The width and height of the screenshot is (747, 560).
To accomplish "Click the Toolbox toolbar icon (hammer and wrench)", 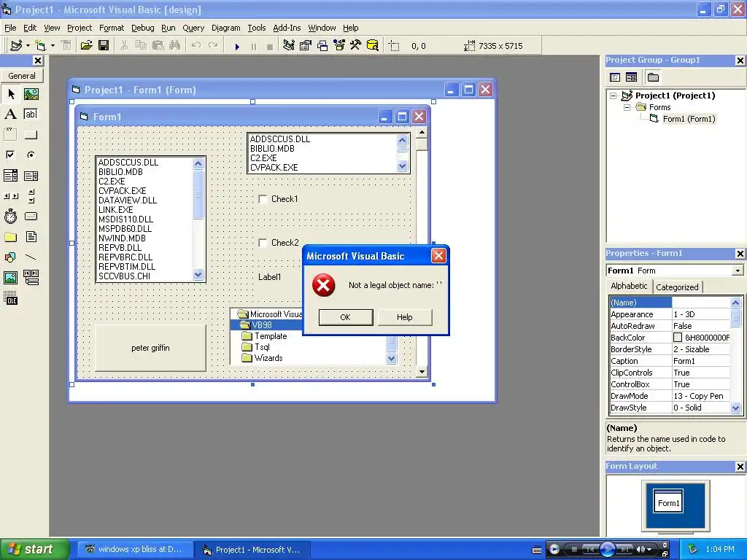I will (356, 46).
